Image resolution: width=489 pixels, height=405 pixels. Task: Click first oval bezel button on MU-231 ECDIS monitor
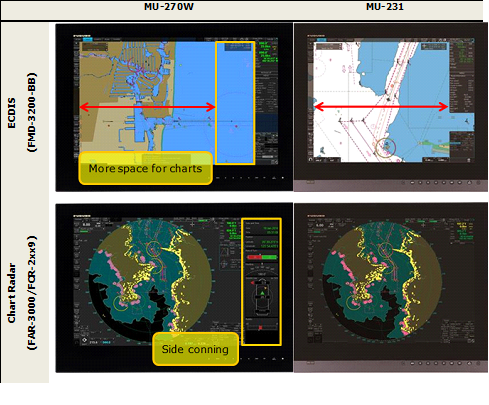click(413, 183)
